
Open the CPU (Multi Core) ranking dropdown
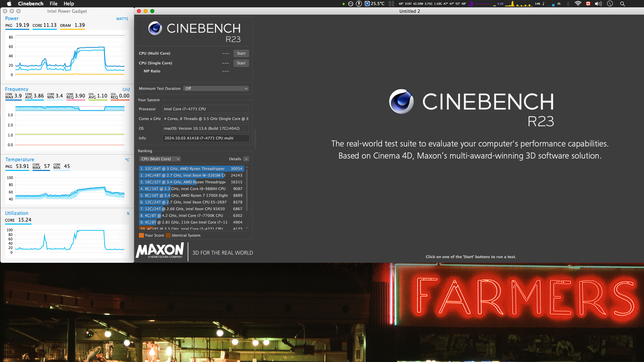[x=160, y=159]
